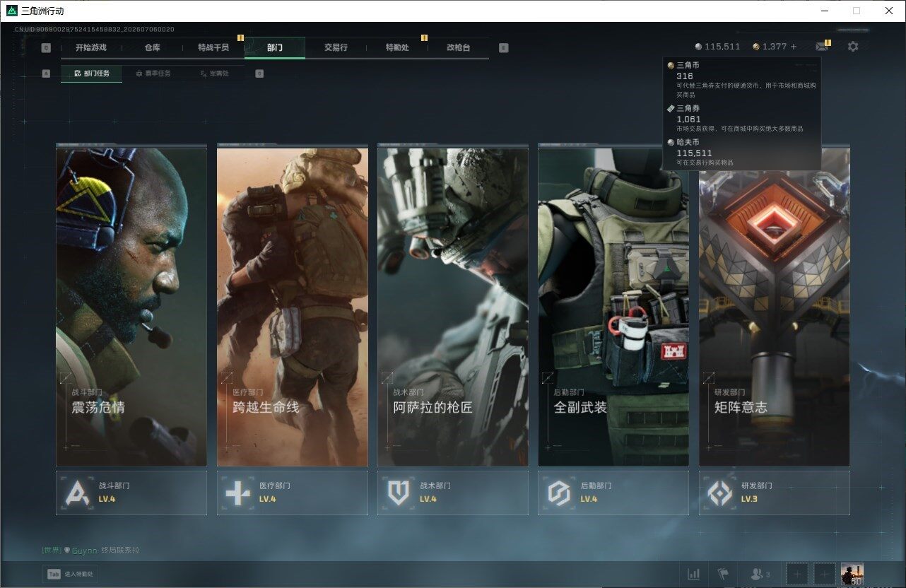906x588 pixels.
Task: Open the settings gear icon
Action: (x=853, y=47)
